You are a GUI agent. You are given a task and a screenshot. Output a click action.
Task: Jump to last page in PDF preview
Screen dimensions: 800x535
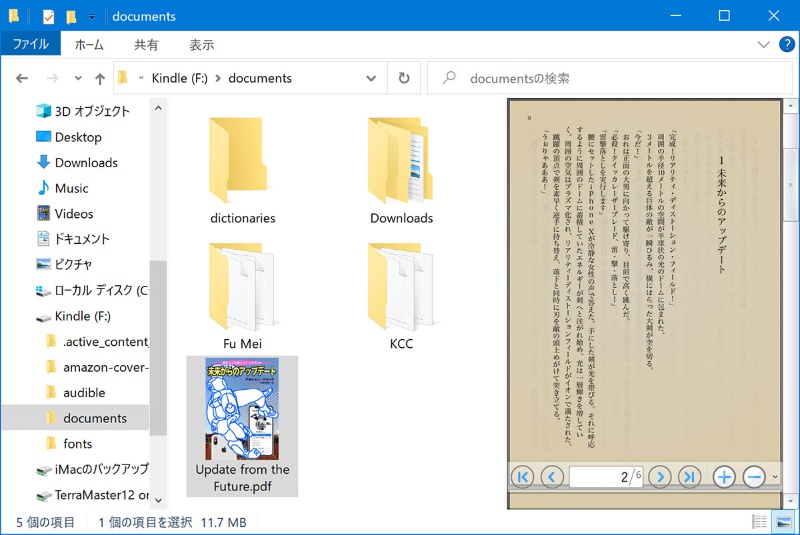(689, 477)
